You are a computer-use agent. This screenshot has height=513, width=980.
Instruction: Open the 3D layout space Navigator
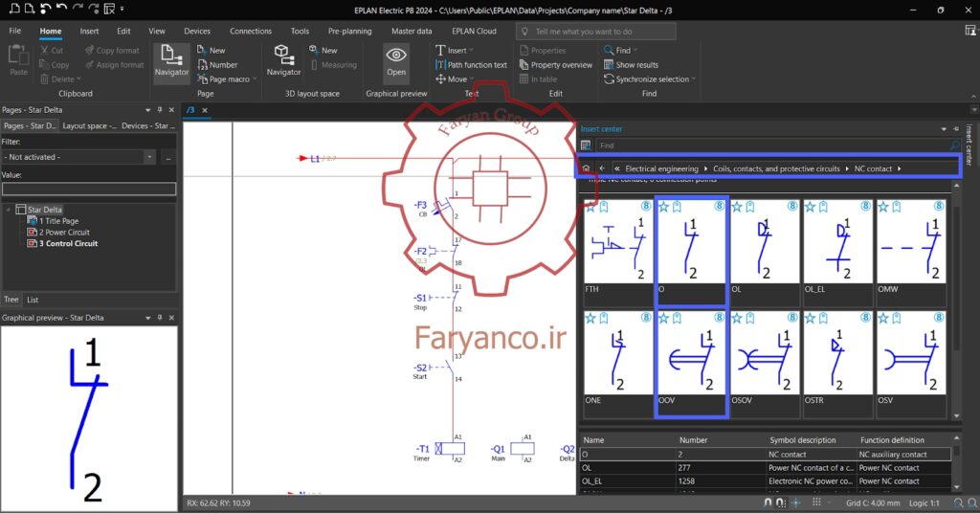click(x=283, y=55)
